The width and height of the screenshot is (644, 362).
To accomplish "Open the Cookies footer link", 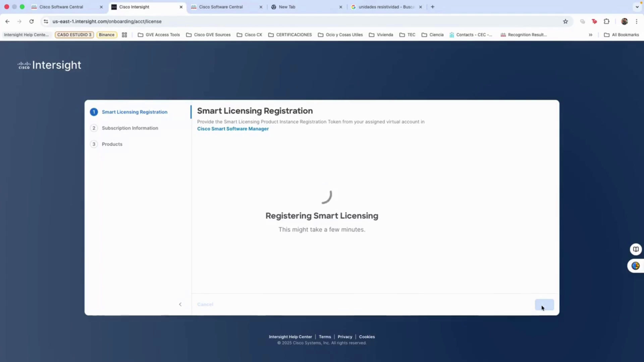I will click(367, 337).
